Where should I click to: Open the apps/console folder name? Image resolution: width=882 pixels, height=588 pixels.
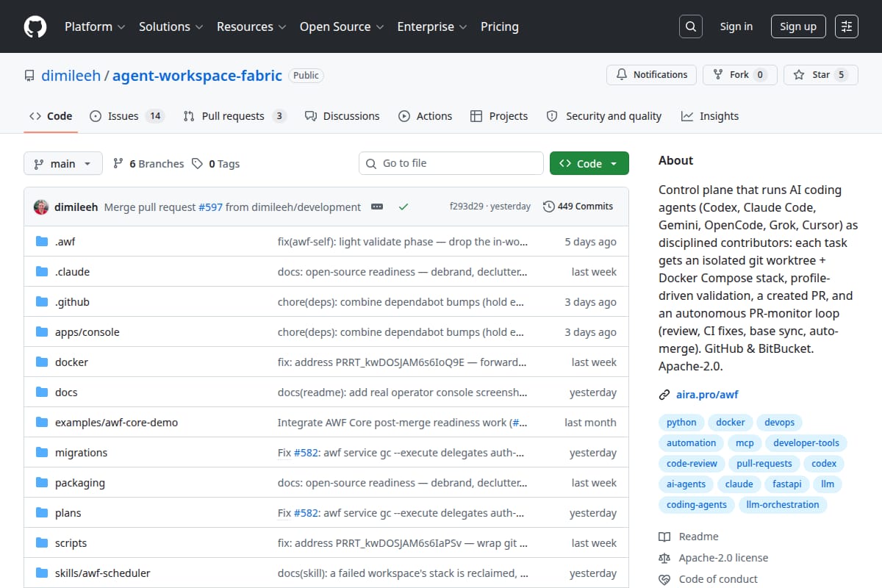pos(87,332)
